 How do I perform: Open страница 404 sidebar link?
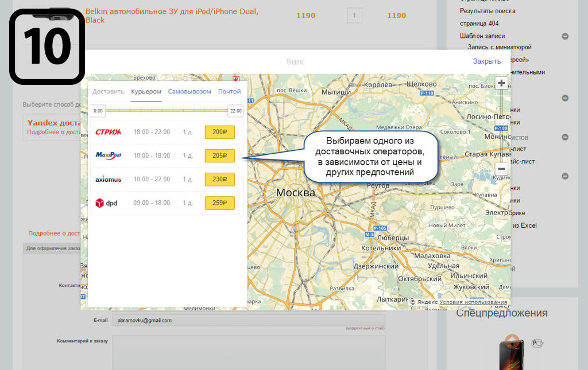coord(479,24)
